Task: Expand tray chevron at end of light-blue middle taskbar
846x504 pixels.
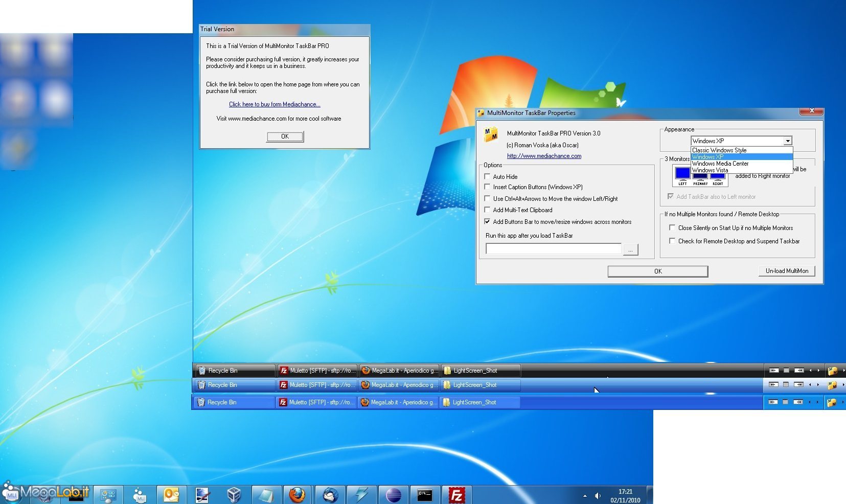Action: pyautogui.click(x=843, y=385)
